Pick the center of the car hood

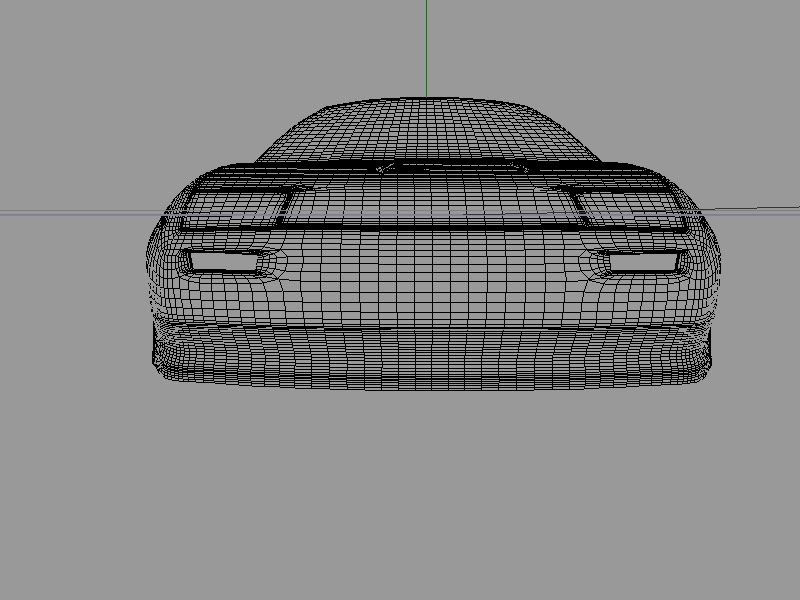(x=430, y=198)
